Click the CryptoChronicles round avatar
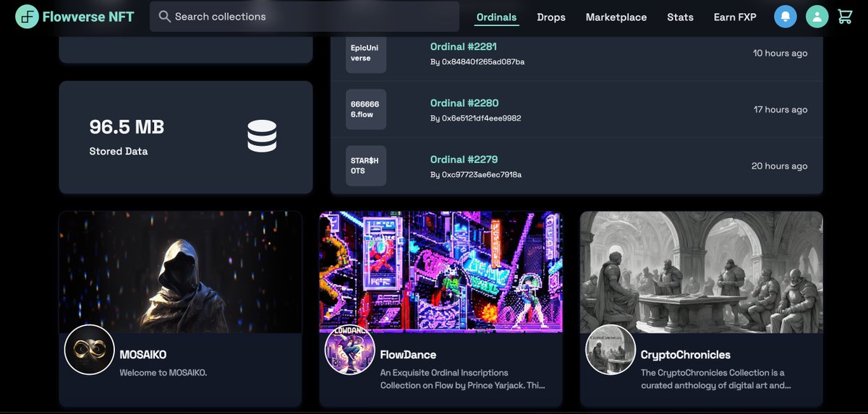 tap(610, 350)
